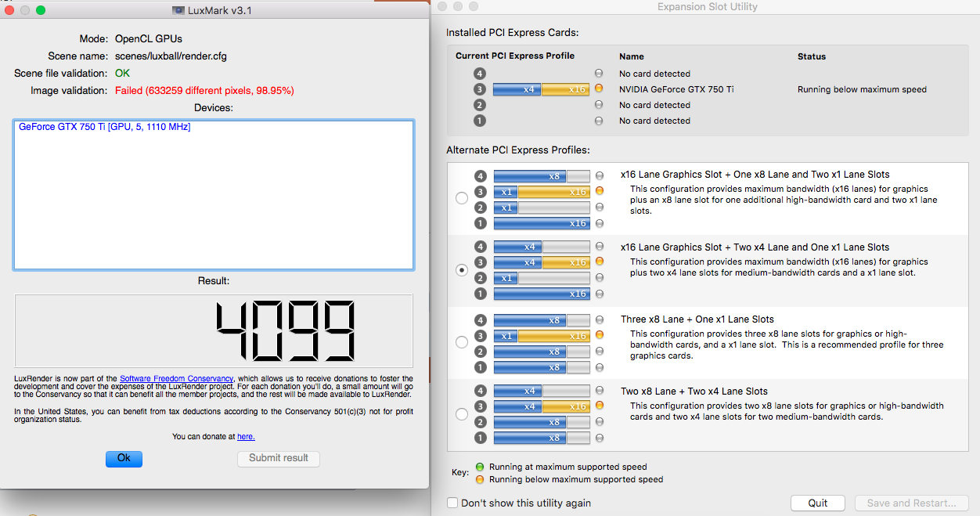The height and width of the screenshot is (516, 980).
Task: Click the green indicator in the Key legend
Action: tap(480, 467)
